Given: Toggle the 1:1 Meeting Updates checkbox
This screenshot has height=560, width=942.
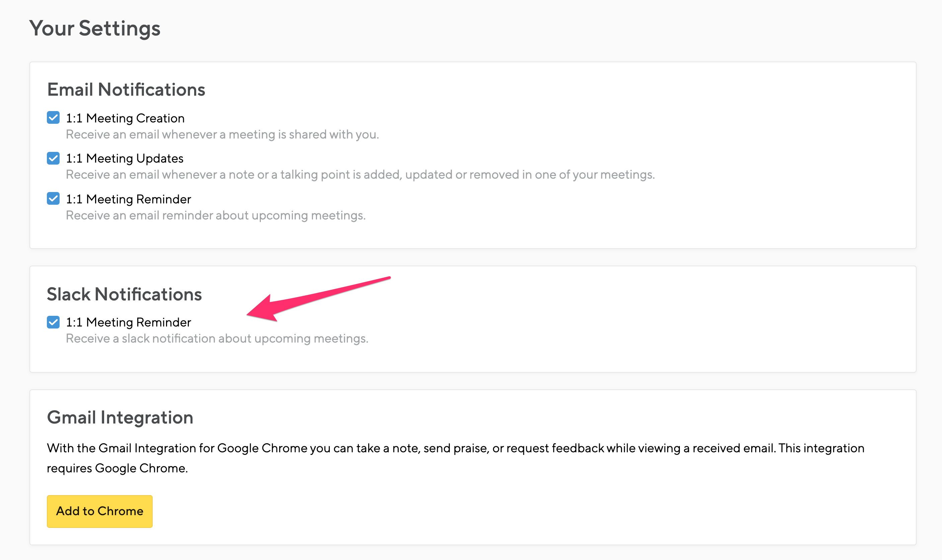Looking at the screenshot, I should pos(53,158).
